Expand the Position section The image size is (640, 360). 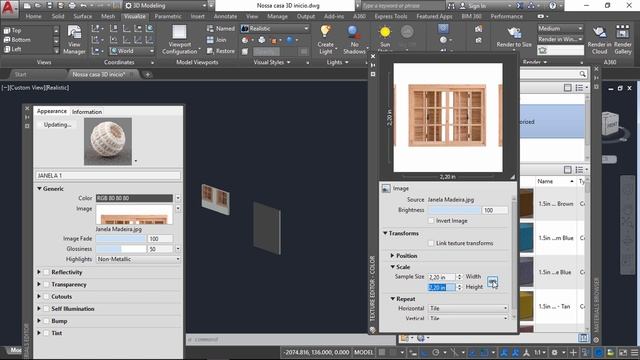[x=392, y=256]
